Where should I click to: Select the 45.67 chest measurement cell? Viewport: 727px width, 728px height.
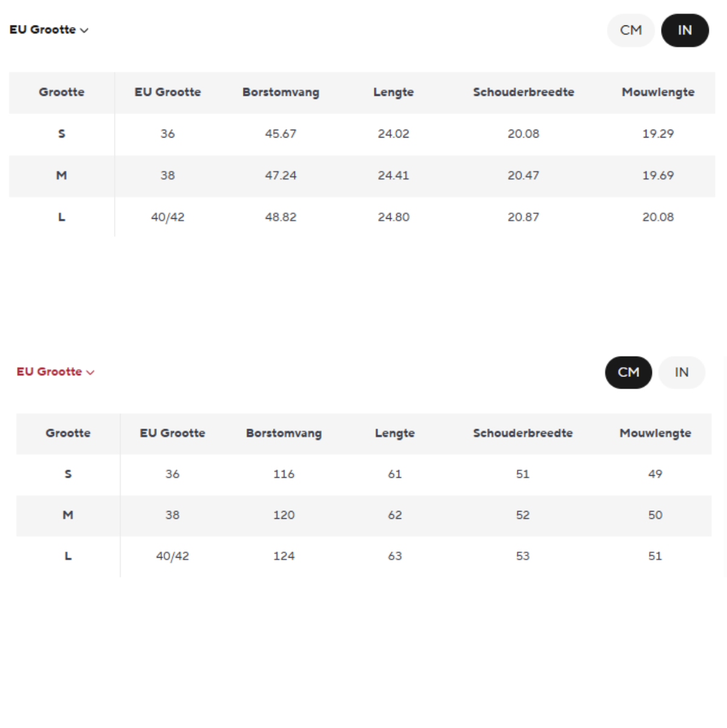pos(281,133)
